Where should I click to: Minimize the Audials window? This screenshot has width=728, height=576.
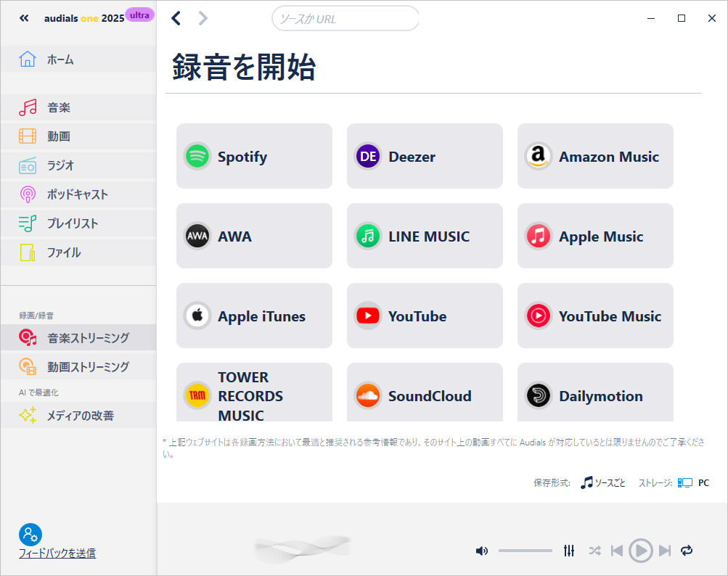[651, 18]
